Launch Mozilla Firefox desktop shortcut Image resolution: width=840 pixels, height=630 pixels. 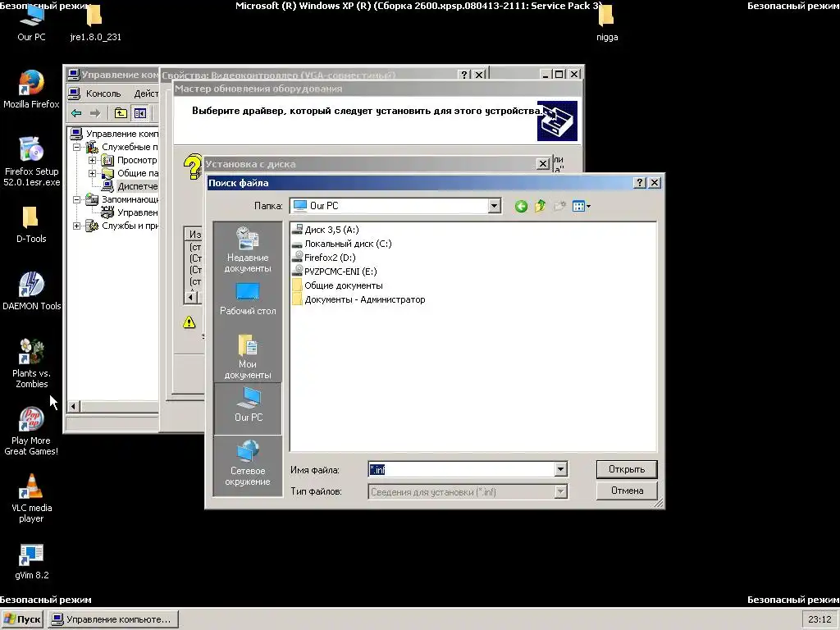(x=31, y=89)
